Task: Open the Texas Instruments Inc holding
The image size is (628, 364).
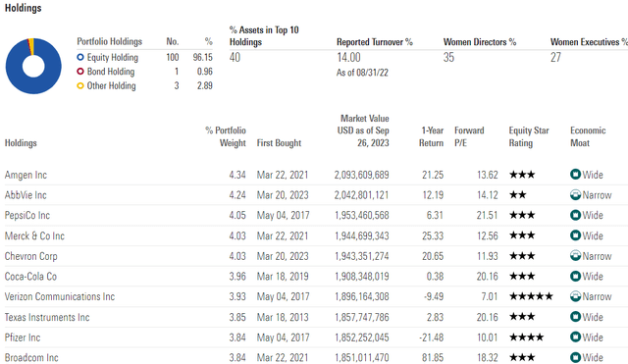Action: click(x=47, y=317)
